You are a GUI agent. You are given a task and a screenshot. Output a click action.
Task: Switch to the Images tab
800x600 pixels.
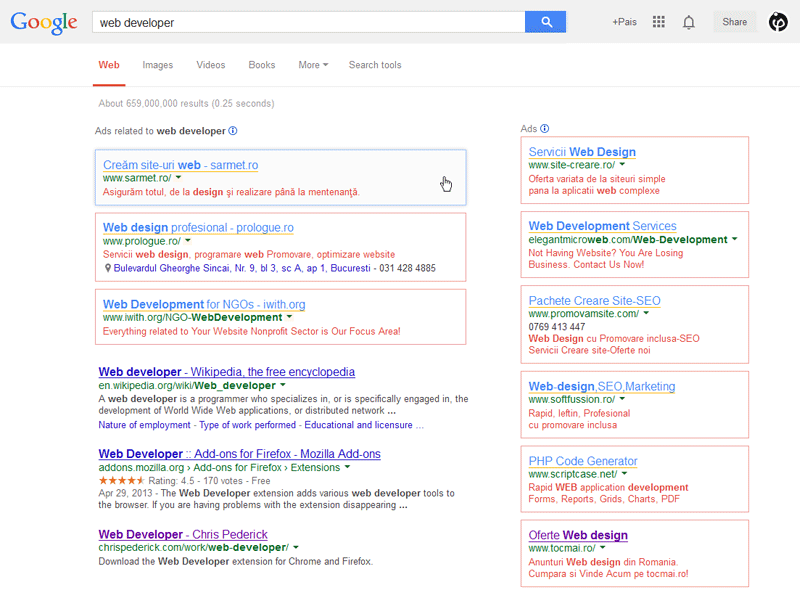pyautogui.click(x=158, y=65)
